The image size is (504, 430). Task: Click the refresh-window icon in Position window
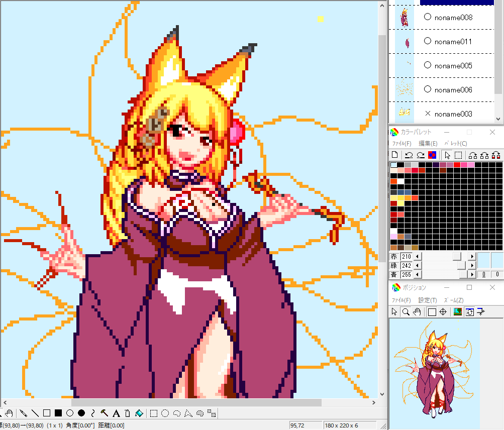(x=470, y=312)
